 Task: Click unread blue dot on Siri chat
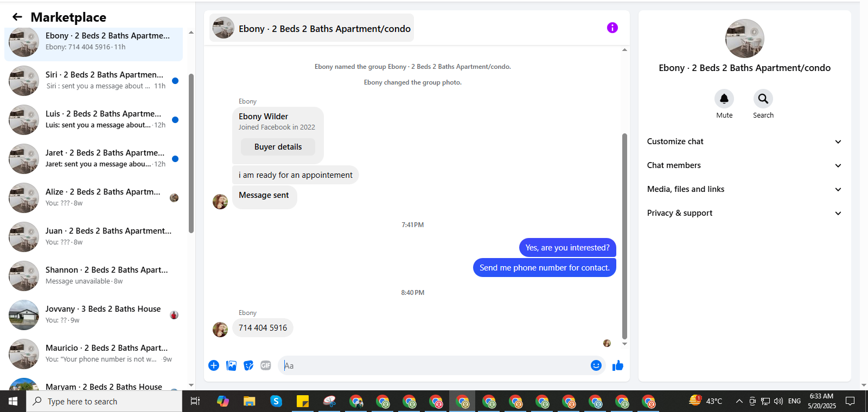pos(175,81)
